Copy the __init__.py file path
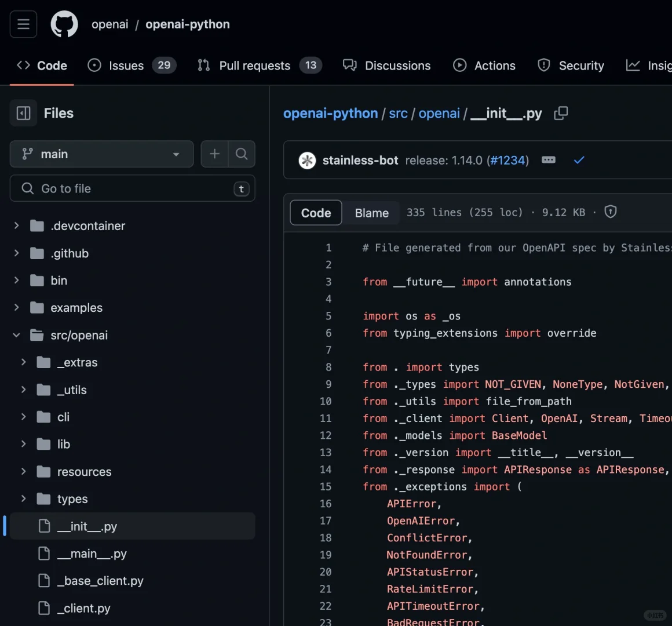This screenshot has width=672, height=626. pos(560,114)
